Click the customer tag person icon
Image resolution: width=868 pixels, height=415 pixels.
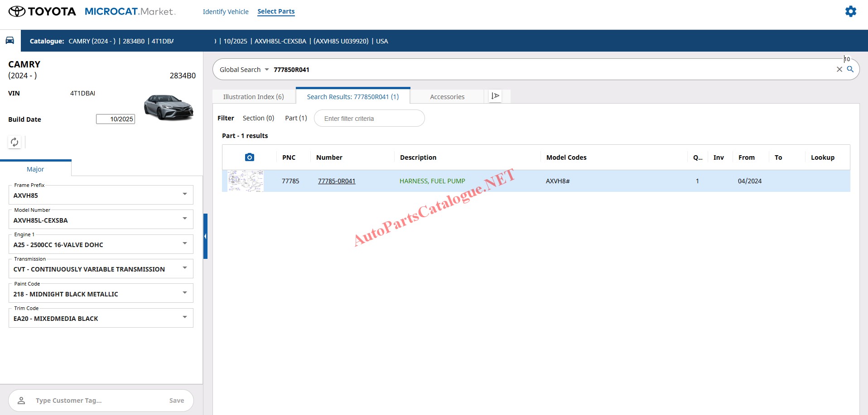click(21, 401)
